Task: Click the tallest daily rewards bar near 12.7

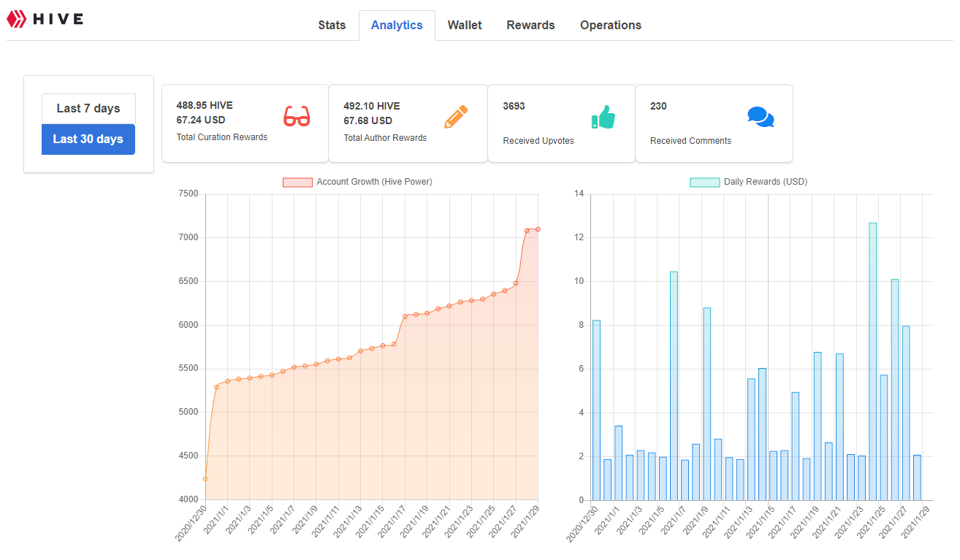Action: point(872,361)
